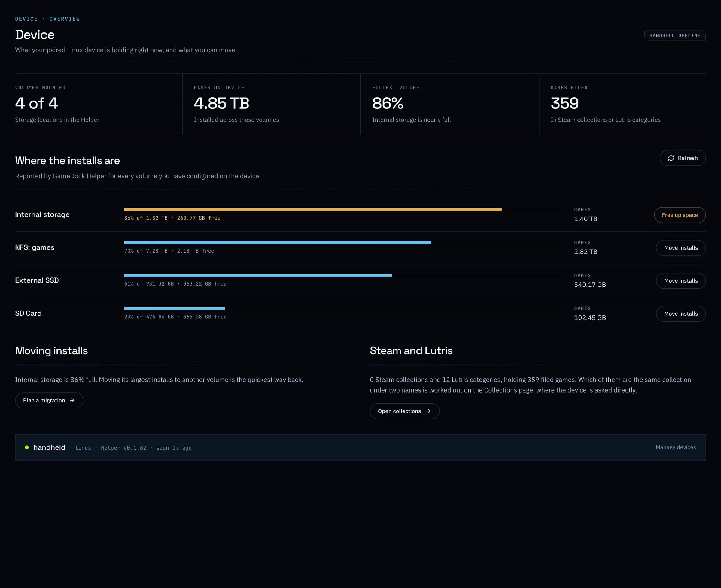
Task: Click the Refresh circular-arrows icon
Action: click(x=671, y=158)
